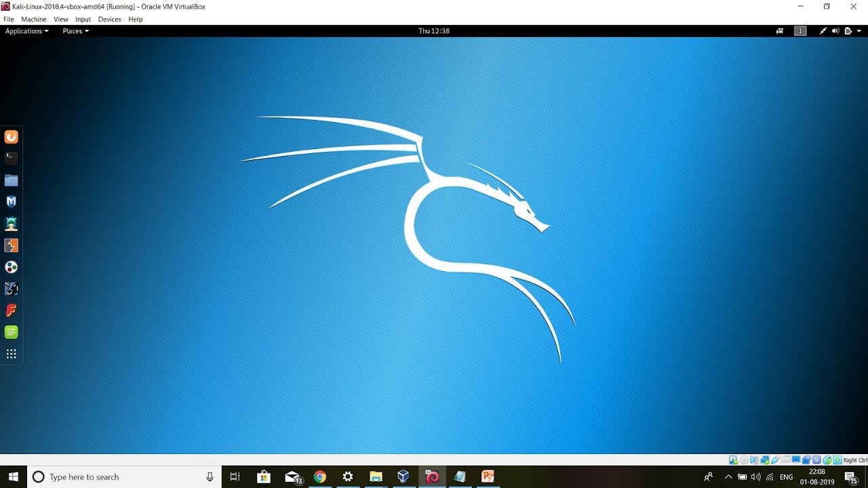Click the ENG language indicator
Viewport: 868px width, 488px height.
[x=787, y=477]
